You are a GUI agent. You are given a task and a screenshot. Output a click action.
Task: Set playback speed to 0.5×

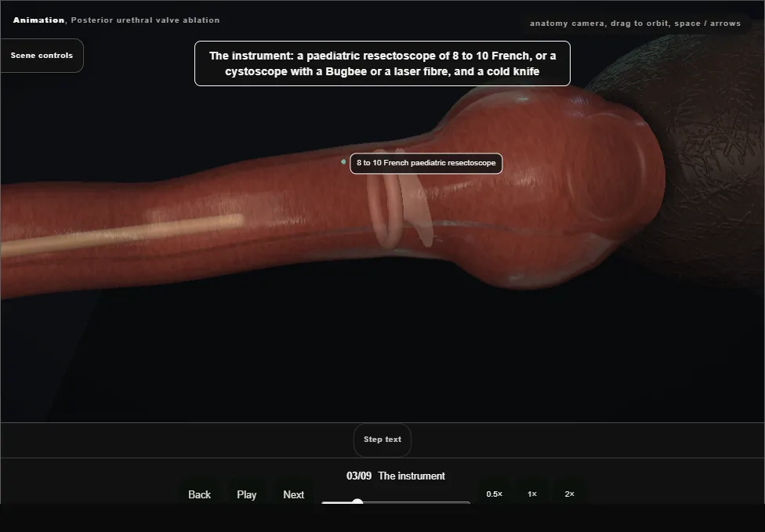click(495, 494)
